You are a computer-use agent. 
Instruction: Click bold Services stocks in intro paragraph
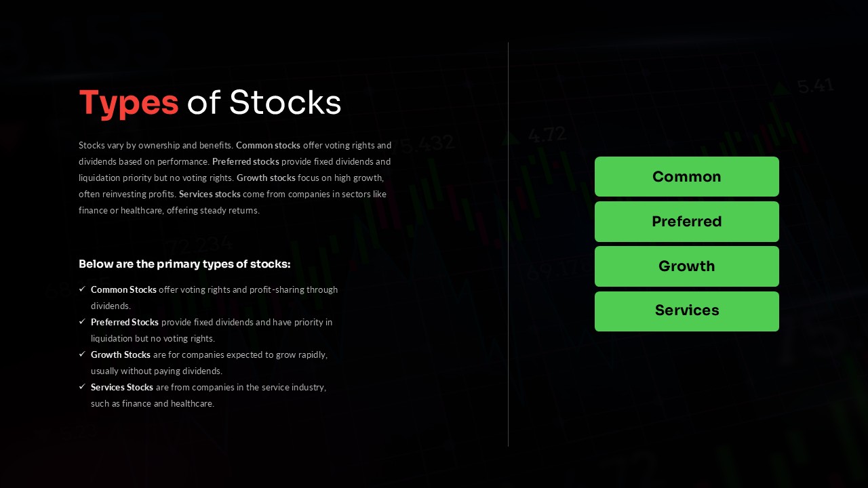tap(210, 194)
